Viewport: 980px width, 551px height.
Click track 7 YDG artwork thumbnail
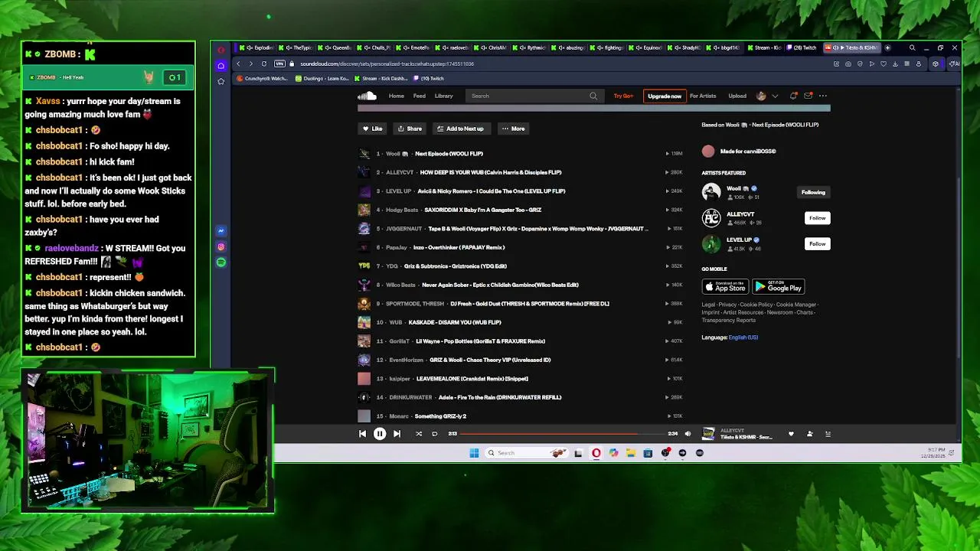point(364,266)
